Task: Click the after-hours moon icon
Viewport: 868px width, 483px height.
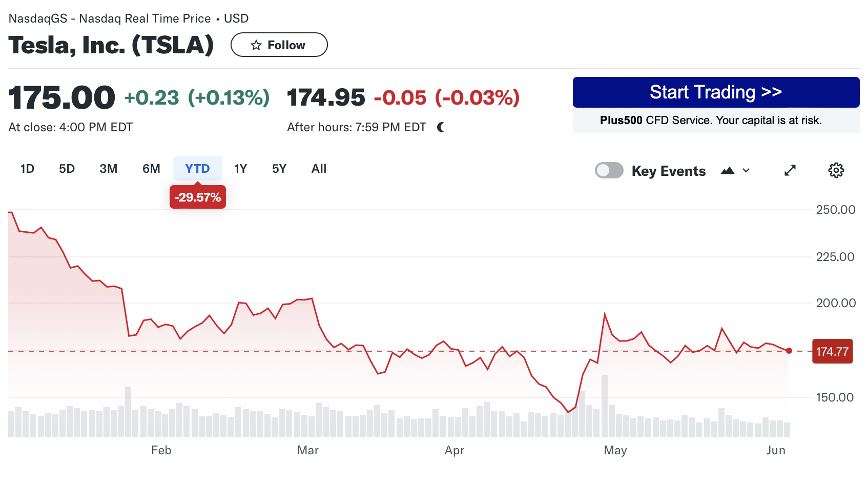Action: click(441, 127)
